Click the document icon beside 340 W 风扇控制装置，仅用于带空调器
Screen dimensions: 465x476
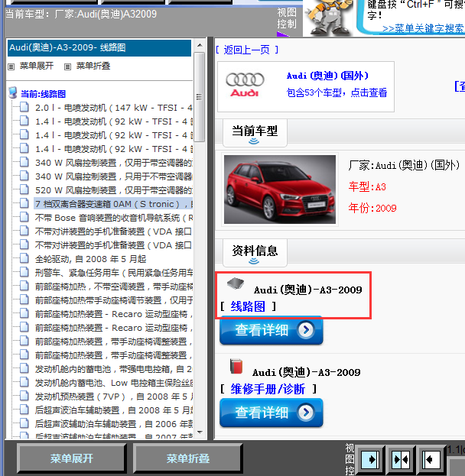point(24,162)
